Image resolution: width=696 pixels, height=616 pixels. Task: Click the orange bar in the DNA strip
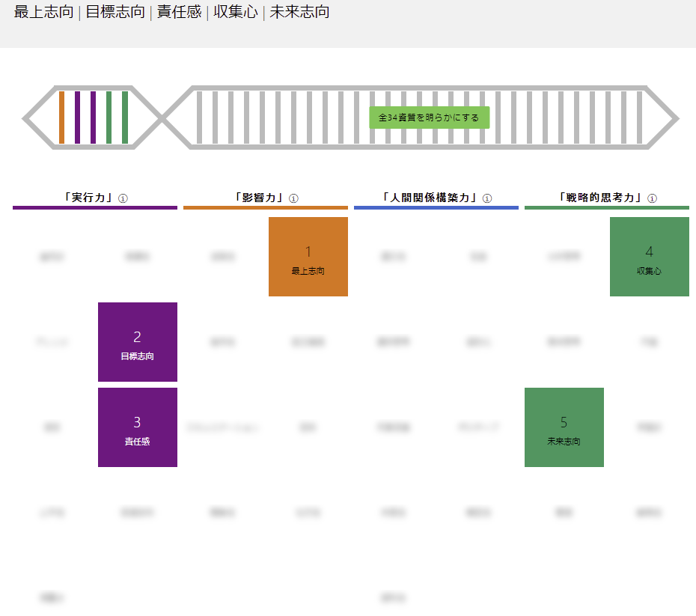[x=61, y=118]
